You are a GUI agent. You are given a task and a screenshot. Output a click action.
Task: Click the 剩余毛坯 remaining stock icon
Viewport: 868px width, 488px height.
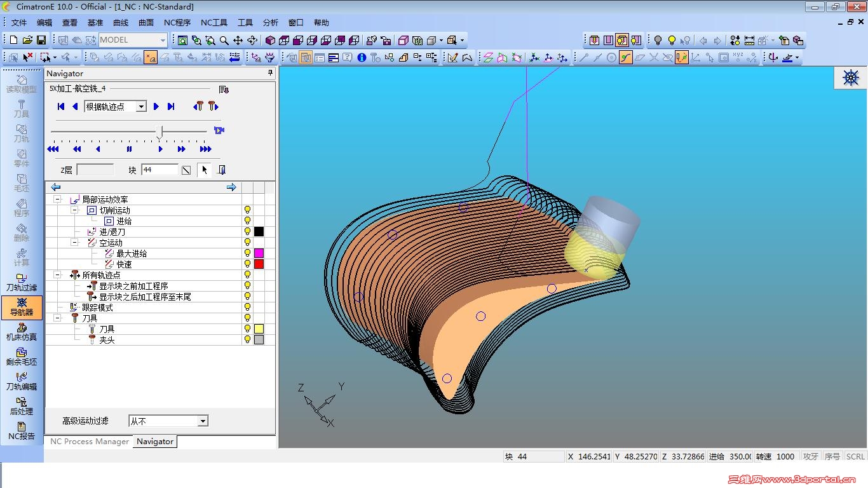(22, 356)
